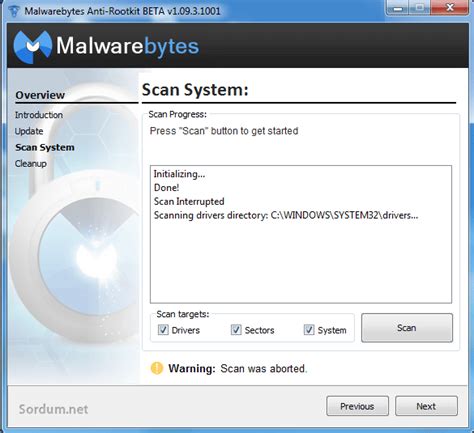Go back with the Previous button
The width and height of the screenshot is (474, 433).
357,406
